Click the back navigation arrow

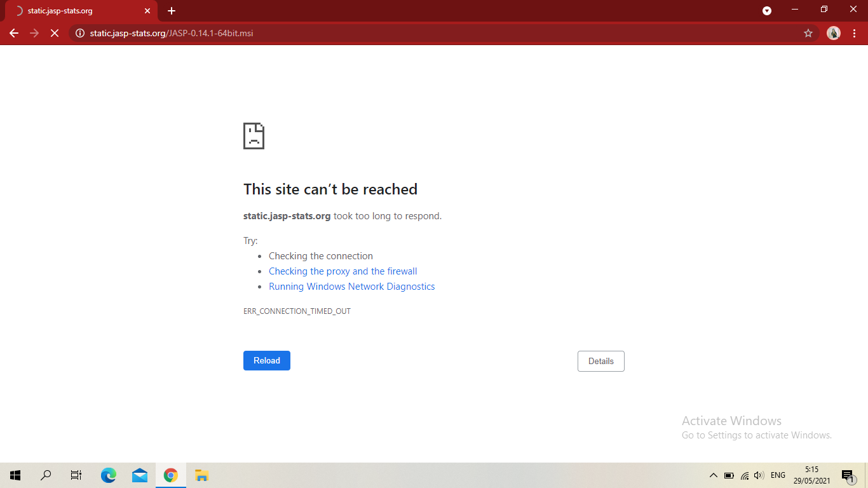coord(14,33)
